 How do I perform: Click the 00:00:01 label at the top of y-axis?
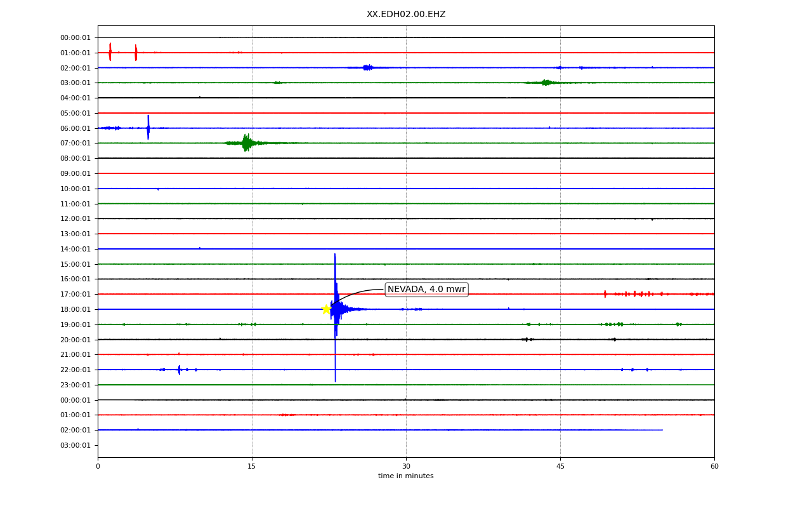pos(75,37)
